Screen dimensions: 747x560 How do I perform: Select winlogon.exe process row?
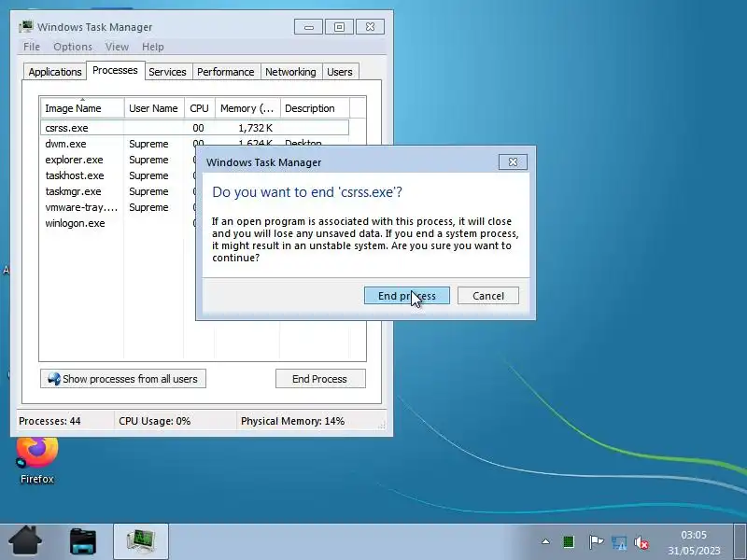tap(118, 223)
